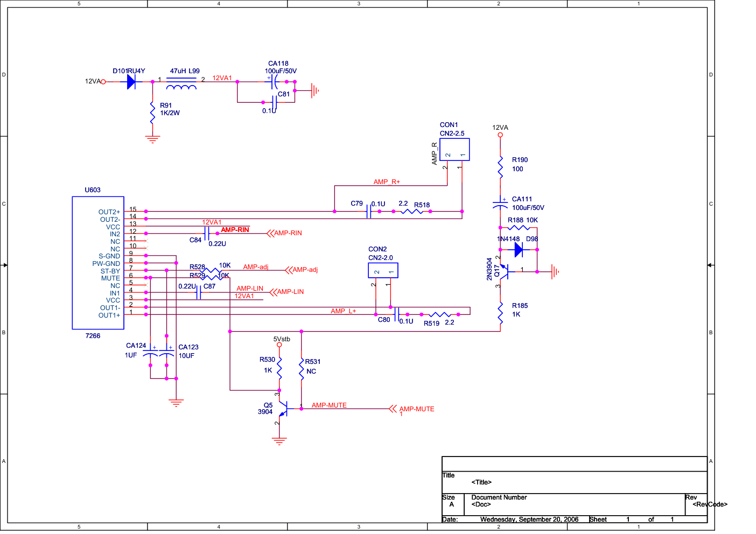Image resolution: width=756 pixels, height=534 pixels.
Task: Click the R185 1K resistor
Action: coord(500,312)
